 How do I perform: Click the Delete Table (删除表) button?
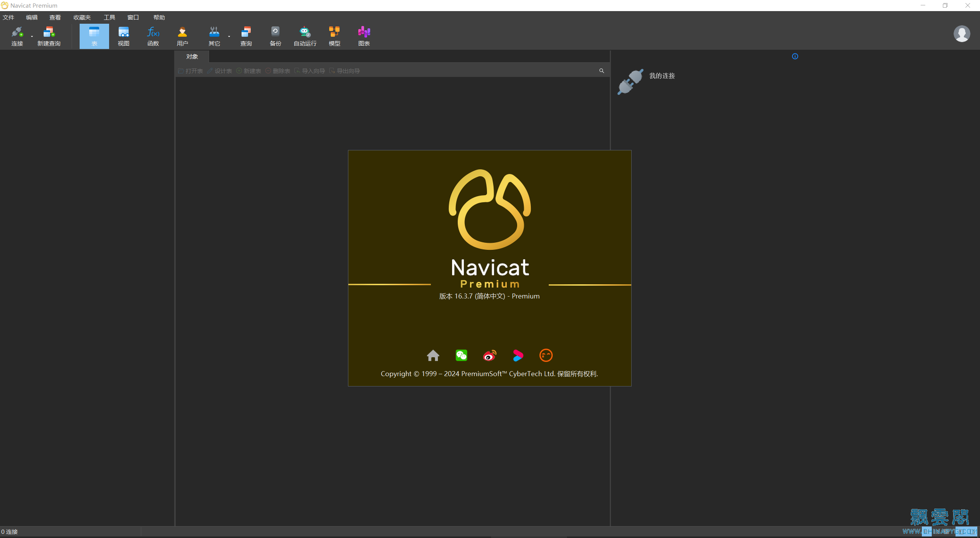278,71
